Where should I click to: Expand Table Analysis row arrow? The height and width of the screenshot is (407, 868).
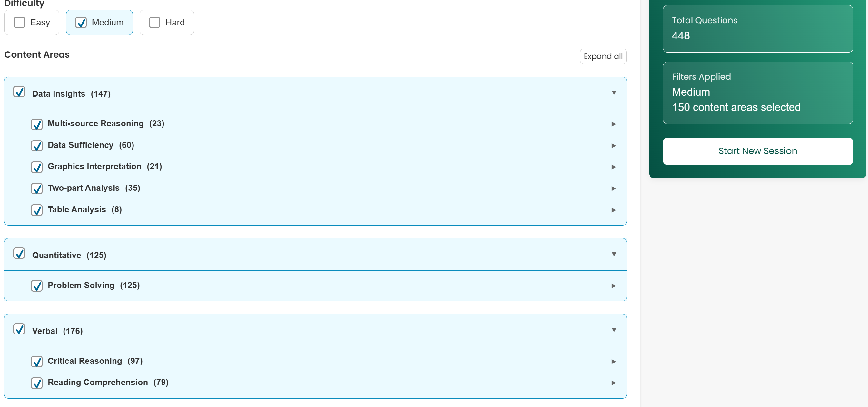click(614, 210)
